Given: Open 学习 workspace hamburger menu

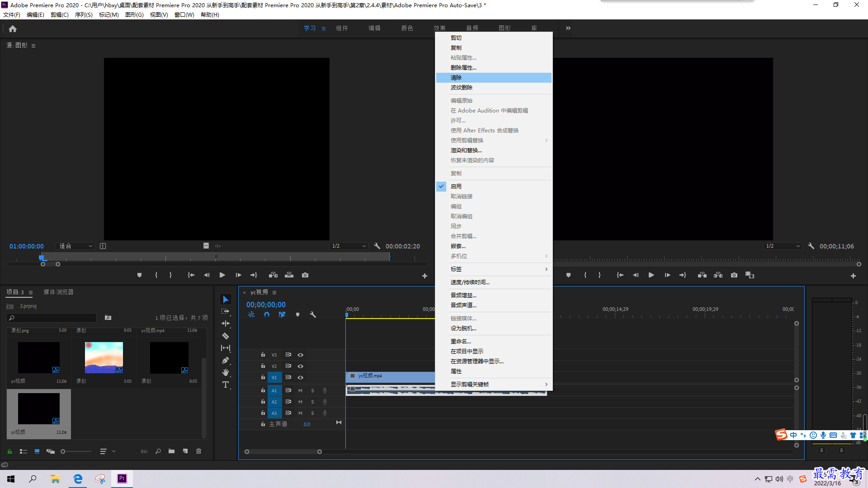Looking at the screenshot, I should (x=324, y=28).
